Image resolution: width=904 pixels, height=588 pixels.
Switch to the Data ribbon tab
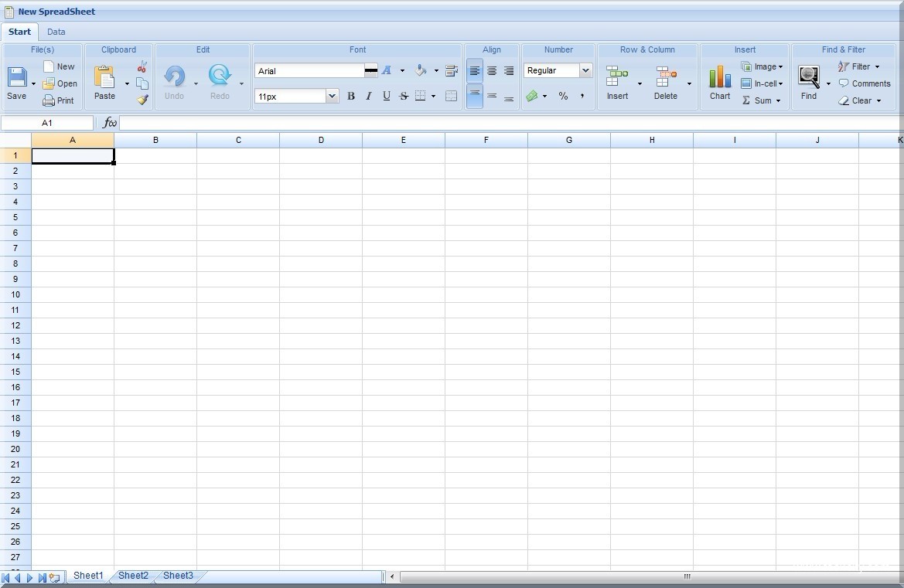[56, 32]
